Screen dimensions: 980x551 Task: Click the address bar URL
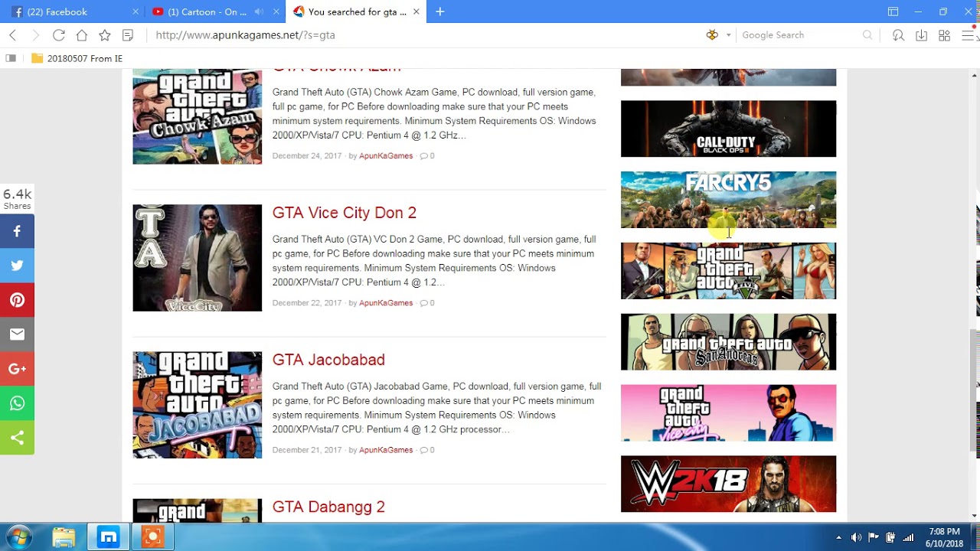coord(245,35)
